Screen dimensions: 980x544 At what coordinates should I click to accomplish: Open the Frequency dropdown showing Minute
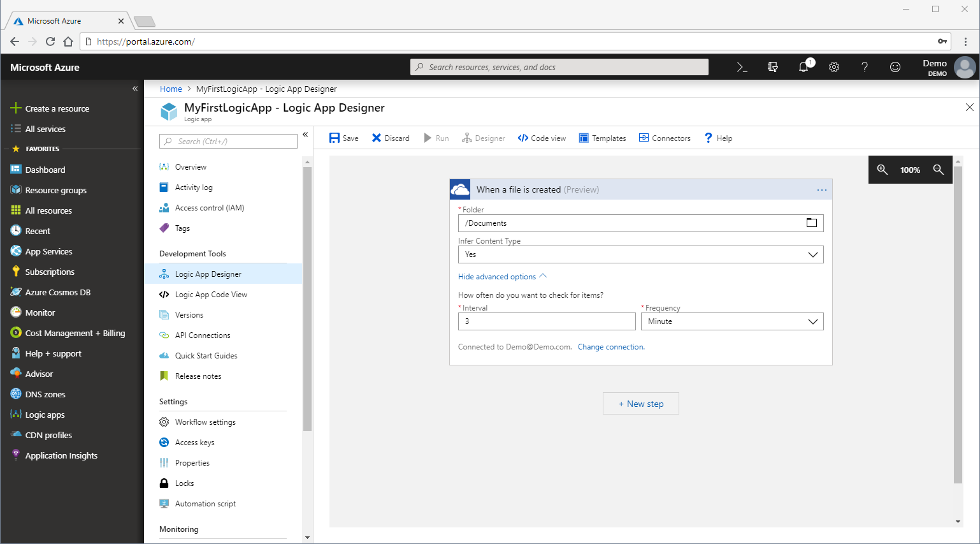coord(732,321)
